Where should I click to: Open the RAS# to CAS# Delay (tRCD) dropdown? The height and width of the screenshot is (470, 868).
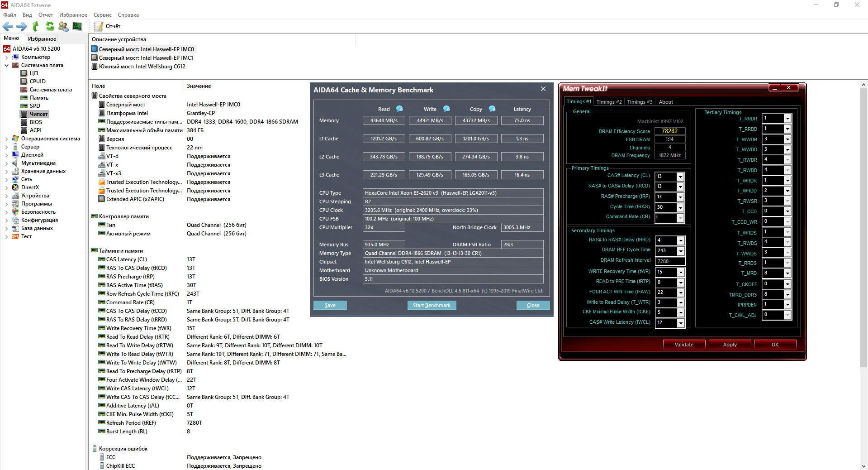tap(680, 187)
